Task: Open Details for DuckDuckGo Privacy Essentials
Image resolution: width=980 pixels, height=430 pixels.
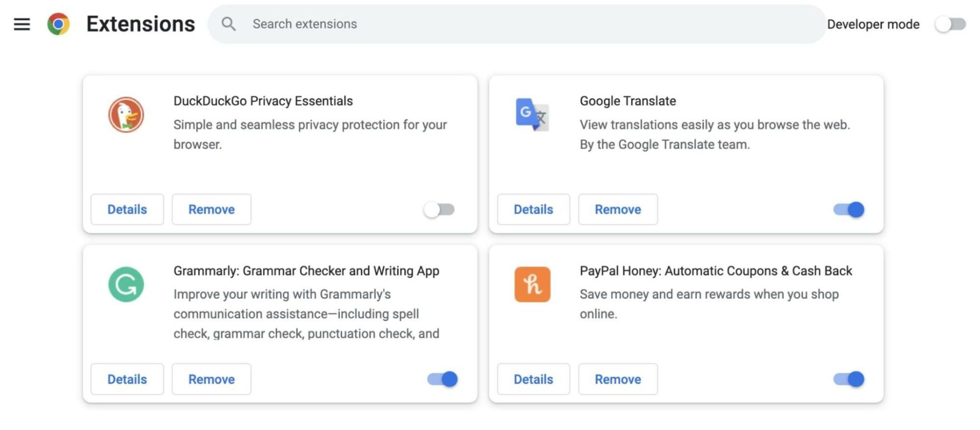Action: 127,209
